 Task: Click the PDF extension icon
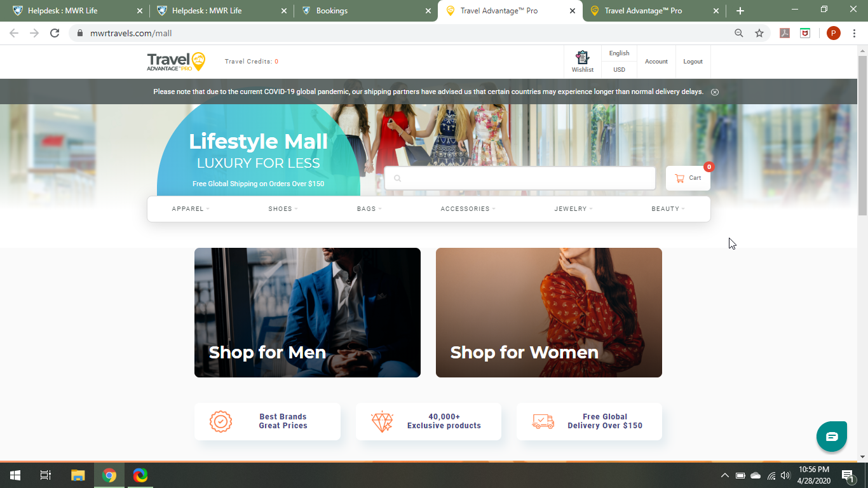pyautogui.click(x=785, y=33)
